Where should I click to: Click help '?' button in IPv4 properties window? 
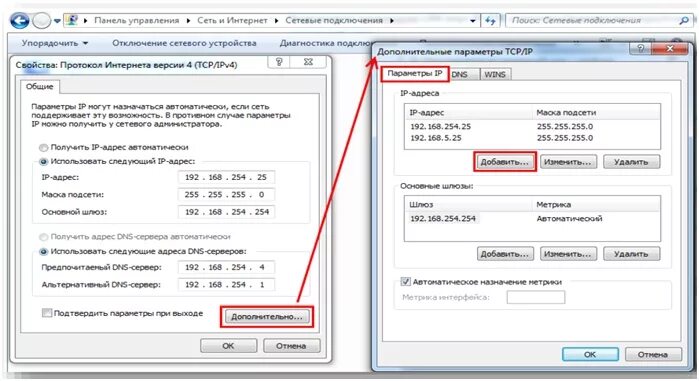pos(279,62)
